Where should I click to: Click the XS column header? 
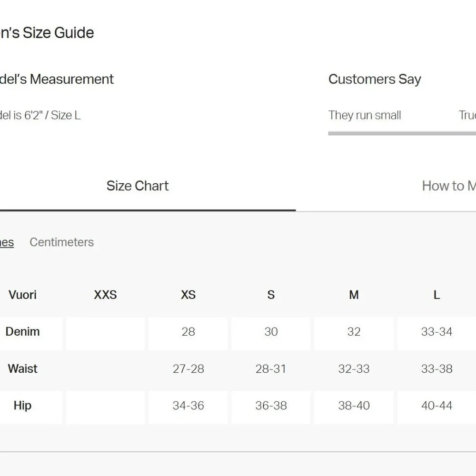pos(188,295)
